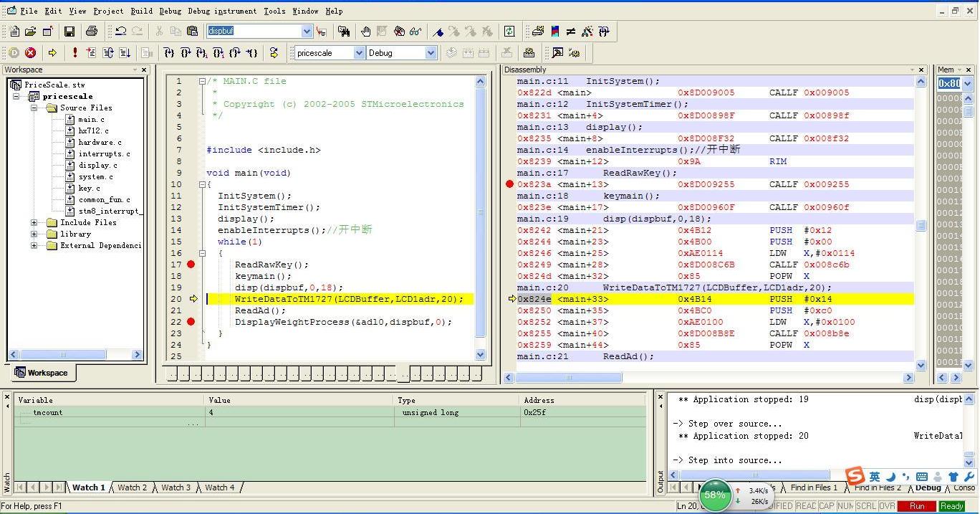The height and width of the screenshot is (514, 980).
Task: Click the tmcount variable value cell
Action: 299,413
